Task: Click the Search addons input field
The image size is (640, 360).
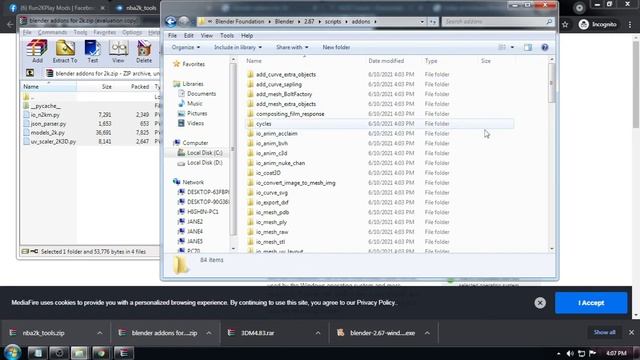Action: (x=494, y=21)
